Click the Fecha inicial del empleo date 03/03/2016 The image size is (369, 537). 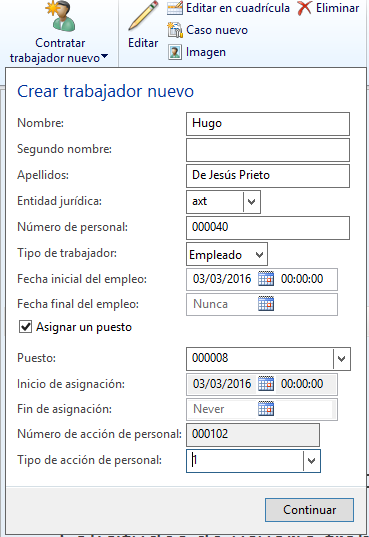tap(222, 279)
